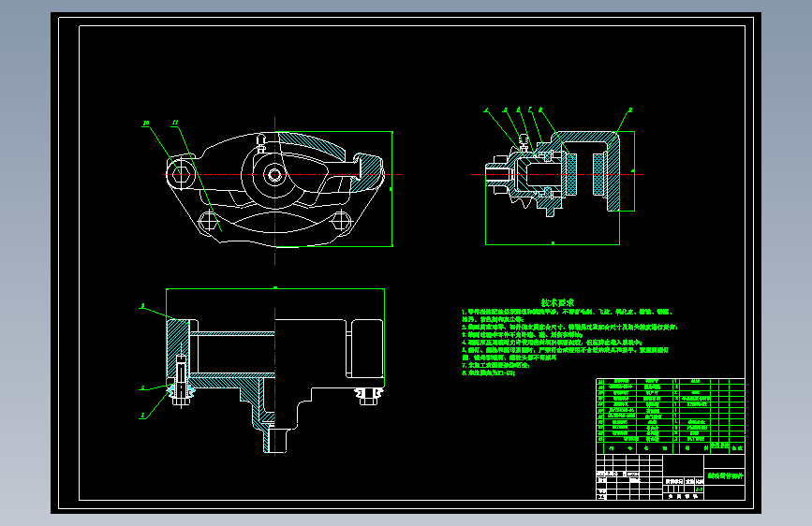Image resolution: width=812 pixels, height=526 pixels.
Task: Click the piston bore center in the front view
Action: [x=274, y=174]
